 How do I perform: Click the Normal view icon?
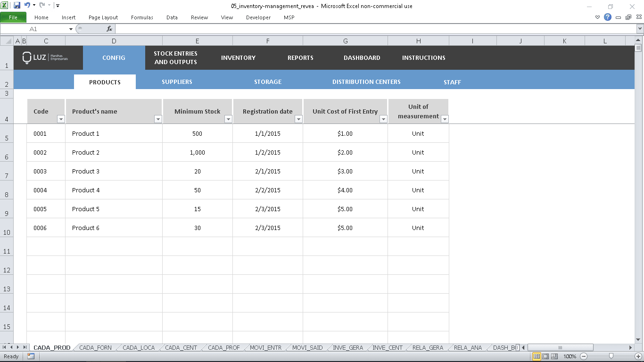tap(537, 356)
